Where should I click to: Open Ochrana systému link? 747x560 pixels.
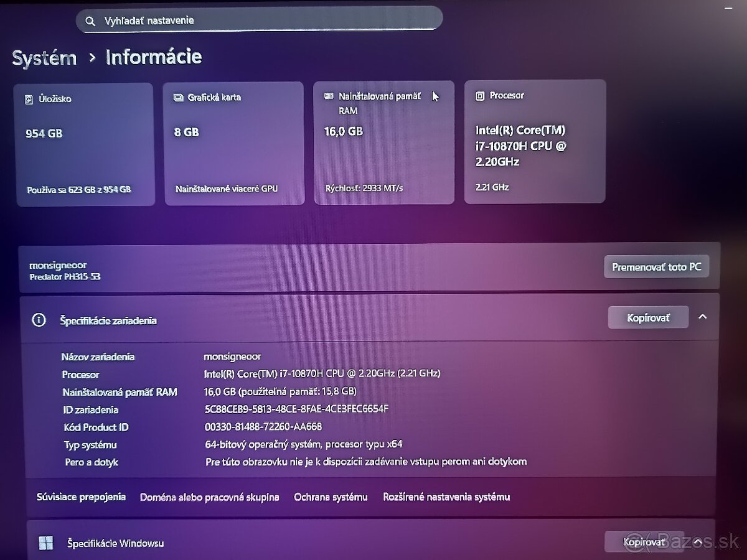point(331,497)
